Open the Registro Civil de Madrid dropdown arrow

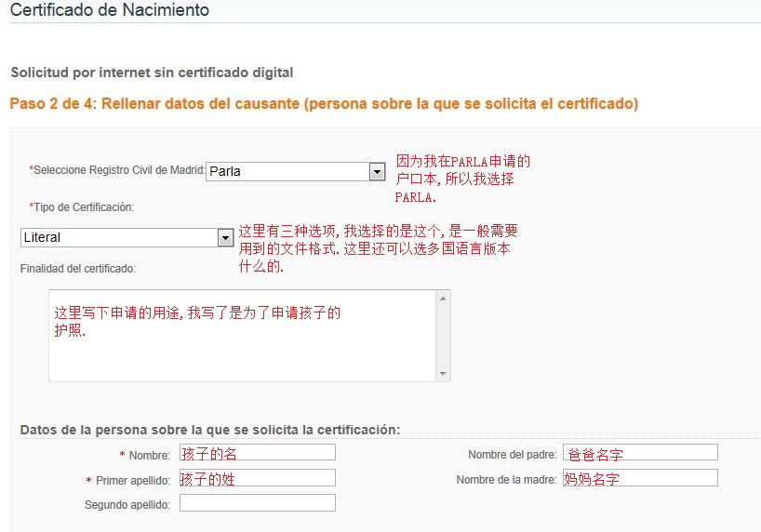(x=377, y=171)
